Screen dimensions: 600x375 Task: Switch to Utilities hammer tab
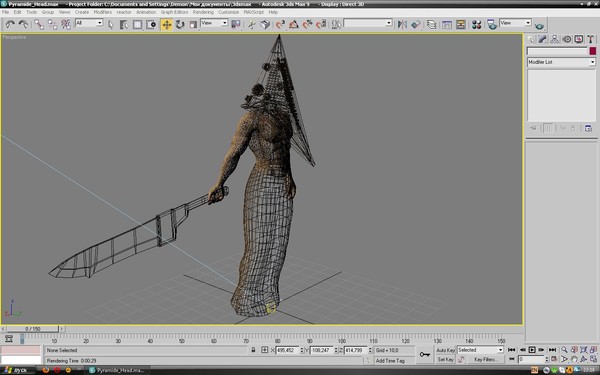[x=590, y=39]
